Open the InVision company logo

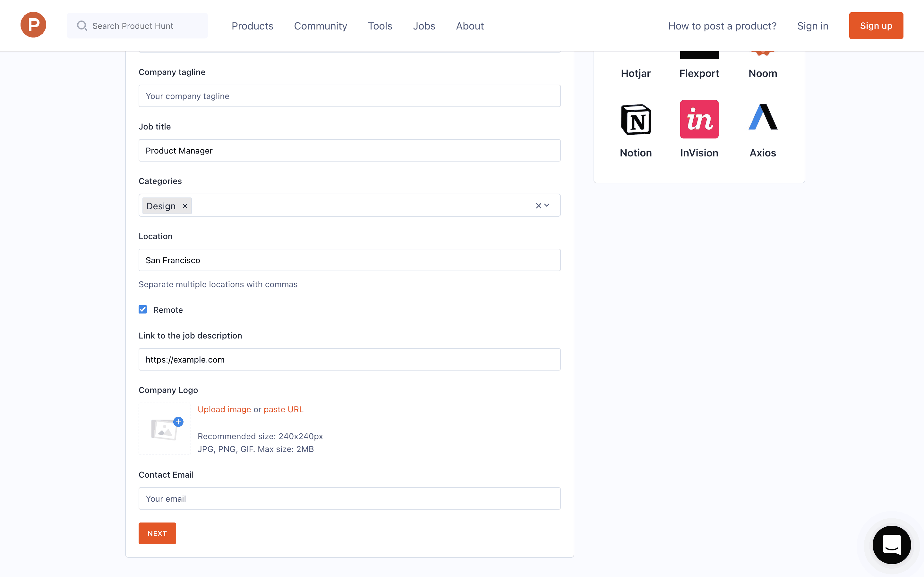pyautogui.click(x=699, y=120)
